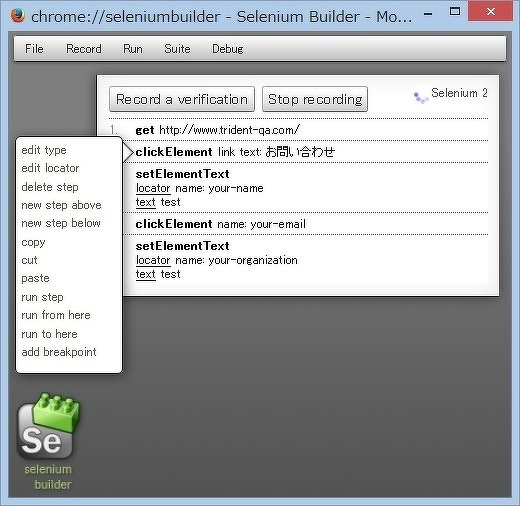Select new step above entry
This screenshot has width=520, height=506.
[x=61, y=205]
